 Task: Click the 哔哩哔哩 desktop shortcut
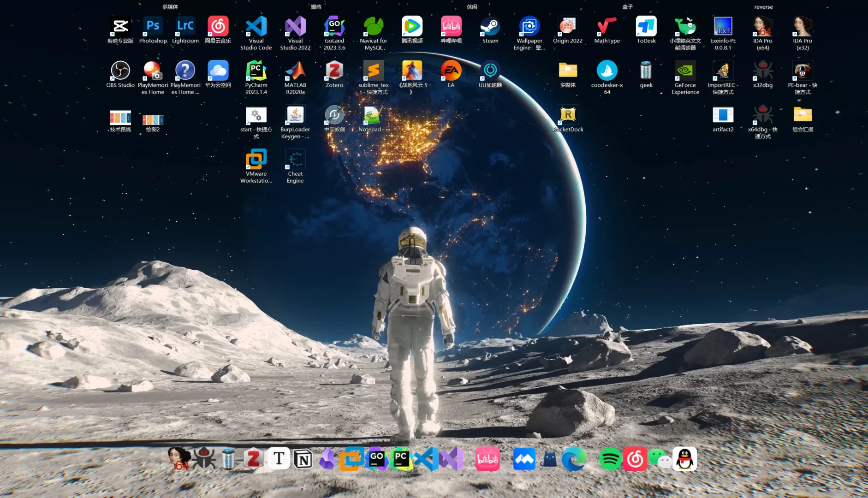point(451,30)
